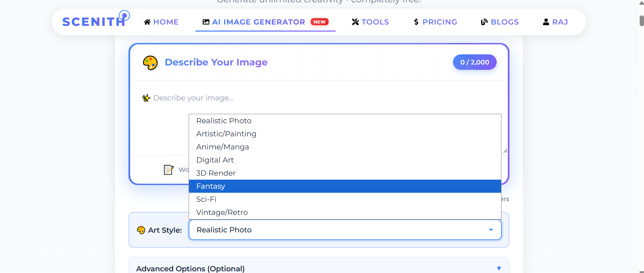
Task: Pick the Sci-Fi art style option
Action: (x=206, y=199)
